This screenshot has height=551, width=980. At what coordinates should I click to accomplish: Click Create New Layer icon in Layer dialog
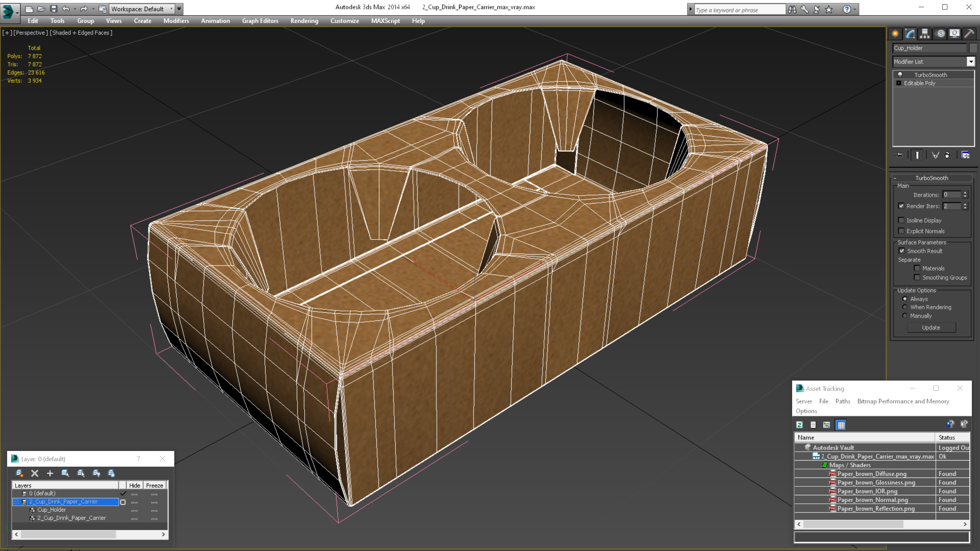point(19,473)
